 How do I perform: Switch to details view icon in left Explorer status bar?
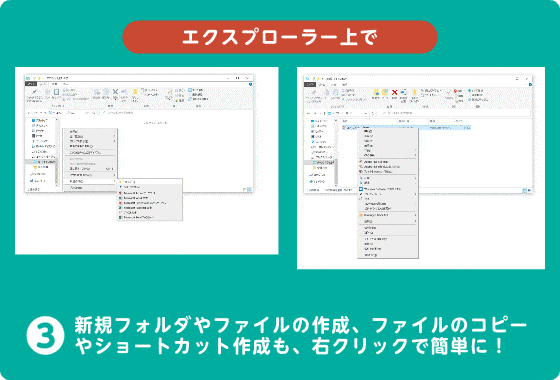245,189
